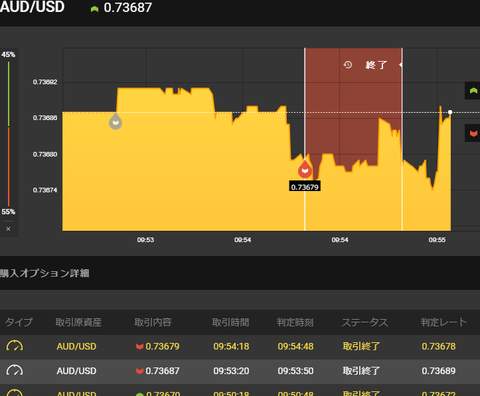
Task: Click the ステータス column header
Action: [365, 322]
